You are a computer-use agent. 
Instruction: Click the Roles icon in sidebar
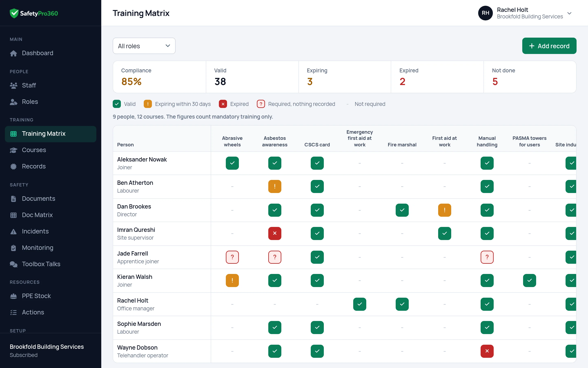[x=14, y=102]
